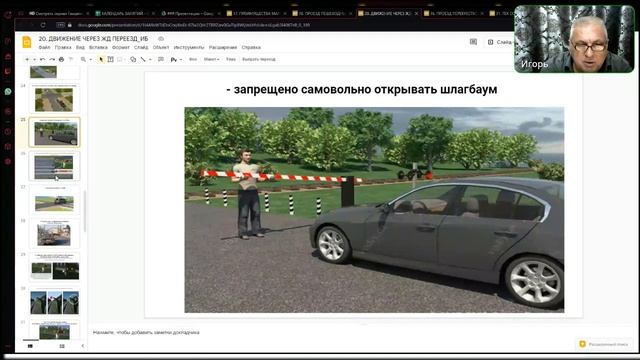Click Игорь's webcam video tile
Viewport: 640px width, 360px height.
574,39
